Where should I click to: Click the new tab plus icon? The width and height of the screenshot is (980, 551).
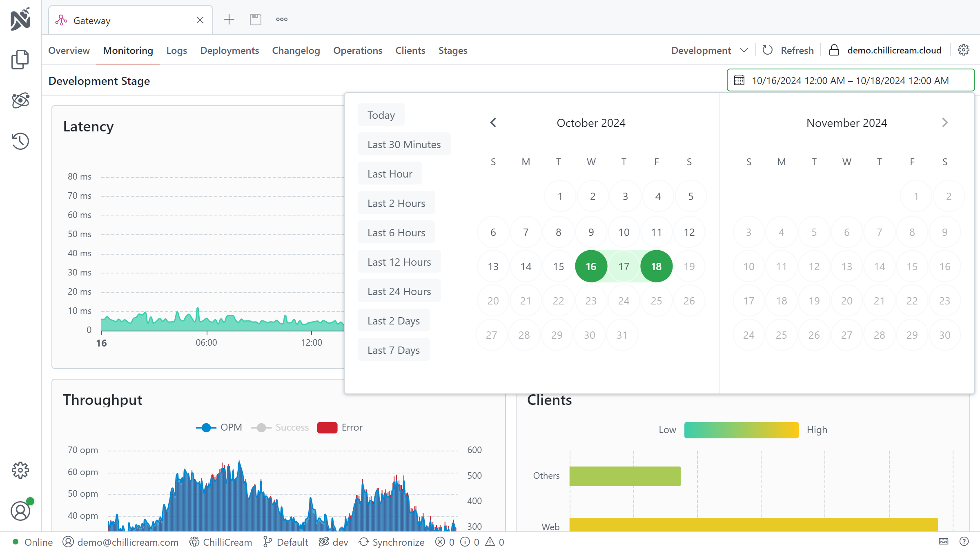[229, 20]
